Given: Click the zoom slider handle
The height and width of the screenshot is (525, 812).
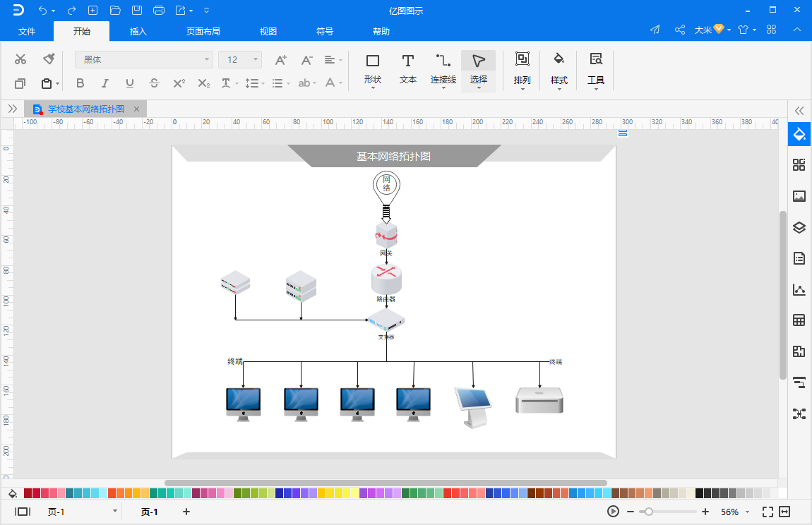Looking at the screenshot, I should (x=648, y=512).
